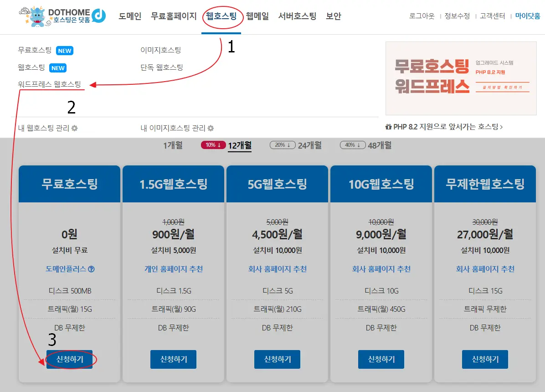Click 회사 홈페이지 추천 in 5G웹호스팅 card
This screenshot has height=392, width=545.
point(278,269)
